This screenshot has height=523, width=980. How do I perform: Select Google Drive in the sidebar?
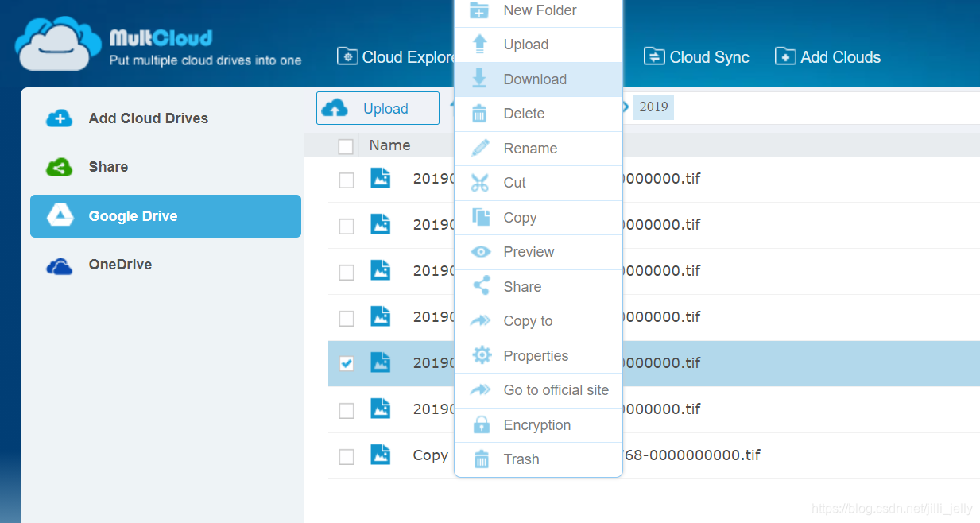click(165, 216)
